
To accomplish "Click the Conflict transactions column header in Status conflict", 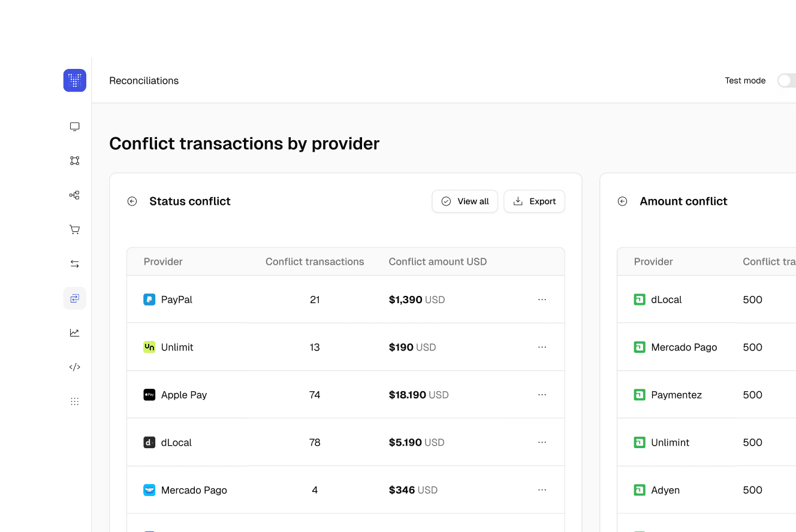I will pos(315,262).
